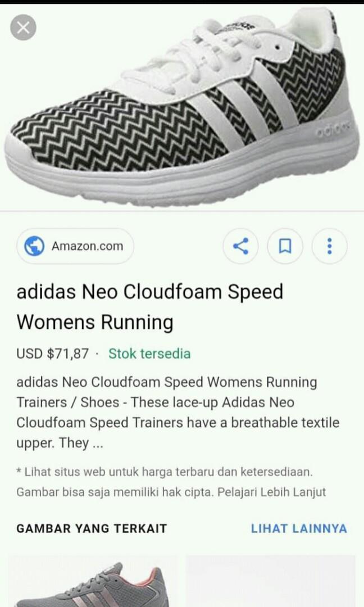Tap the Stok tersedia availability label
Image resolution: width=364 pixels, height=607 pixels.
tap(149, 354)
